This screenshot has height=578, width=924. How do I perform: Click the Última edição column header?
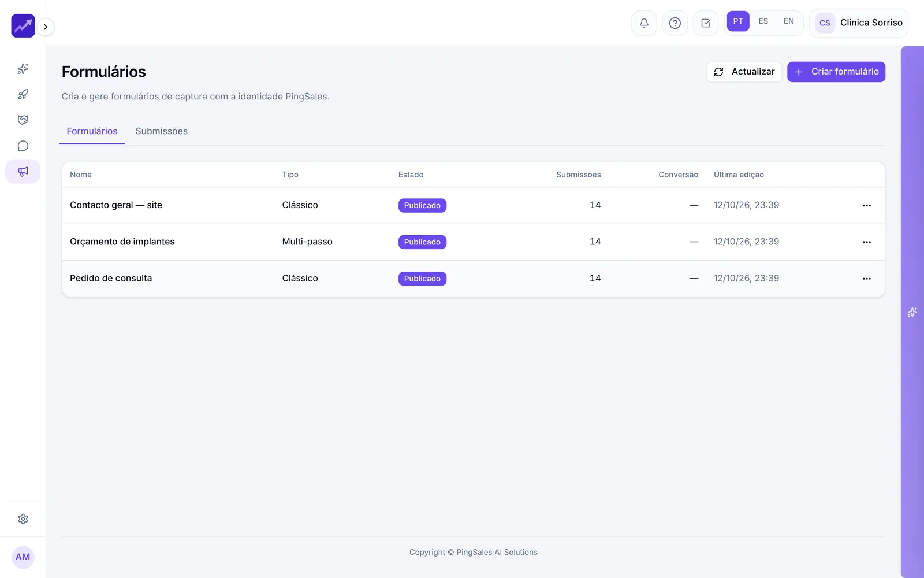tap(739, 175)
